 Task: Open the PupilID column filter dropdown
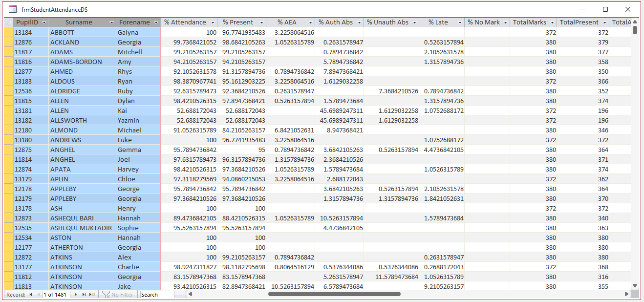[44, 22]
